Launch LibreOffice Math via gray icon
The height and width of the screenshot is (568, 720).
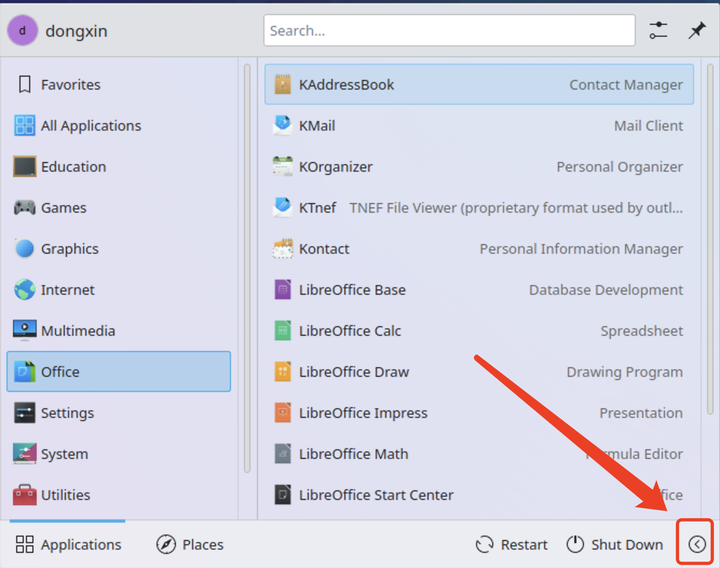282,454
